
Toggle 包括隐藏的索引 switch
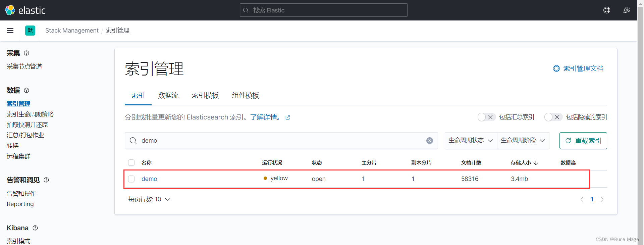click(553, 117)
